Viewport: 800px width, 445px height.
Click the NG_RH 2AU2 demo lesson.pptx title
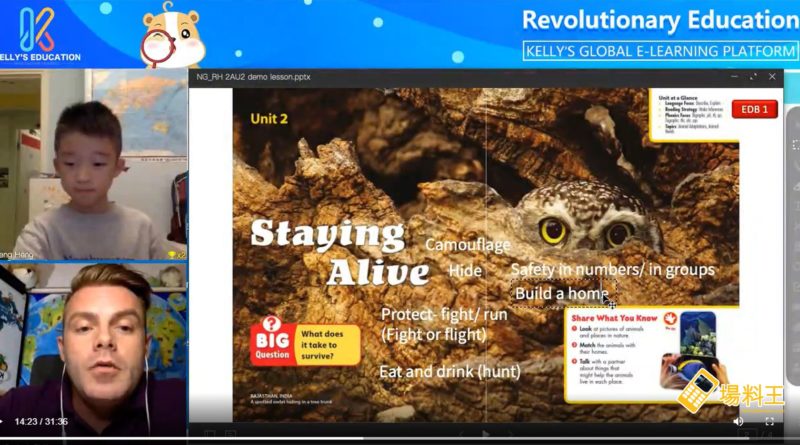tap(253, 77)
